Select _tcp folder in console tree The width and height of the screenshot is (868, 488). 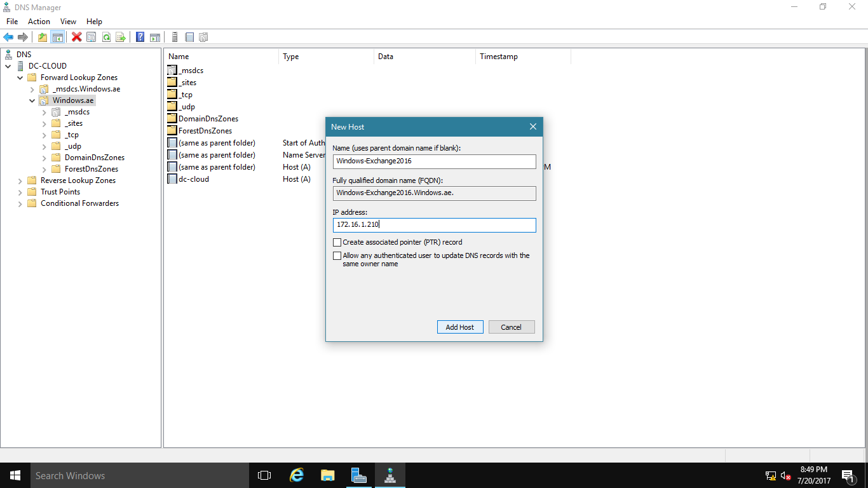pyautogui.click(x=72, y=135)
